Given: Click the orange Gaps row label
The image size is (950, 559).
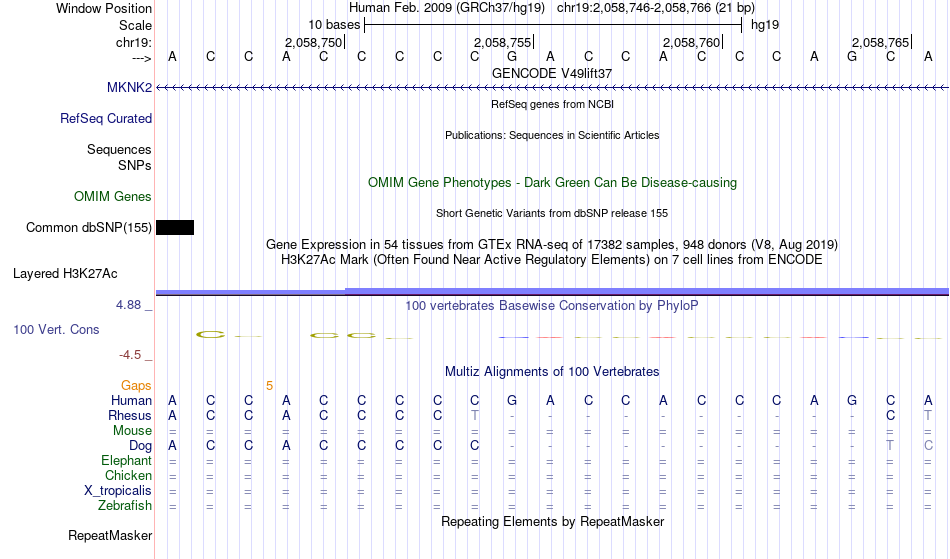Looking at the screenshot, I should 136,386.
